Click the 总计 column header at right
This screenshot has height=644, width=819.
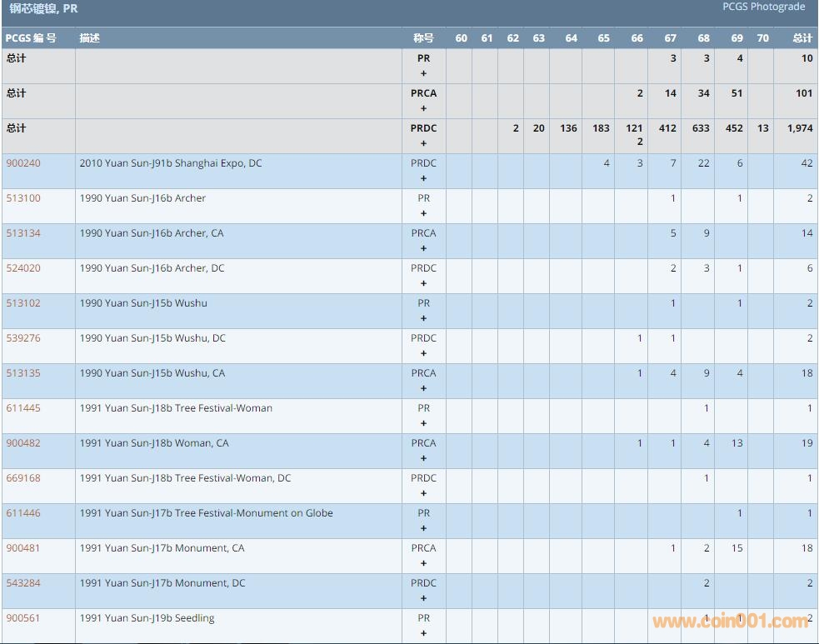(x=802, y=38)
